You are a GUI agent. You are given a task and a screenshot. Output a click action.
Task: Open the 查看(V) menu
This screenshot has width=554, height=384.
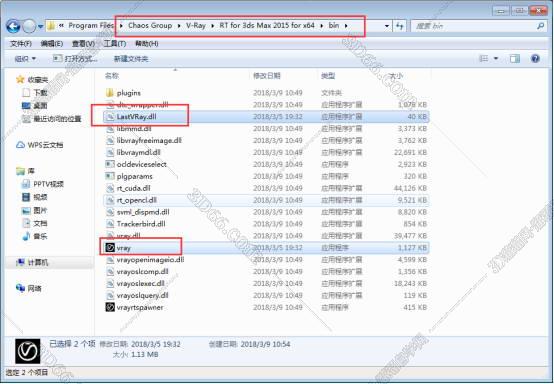(83, 43)
